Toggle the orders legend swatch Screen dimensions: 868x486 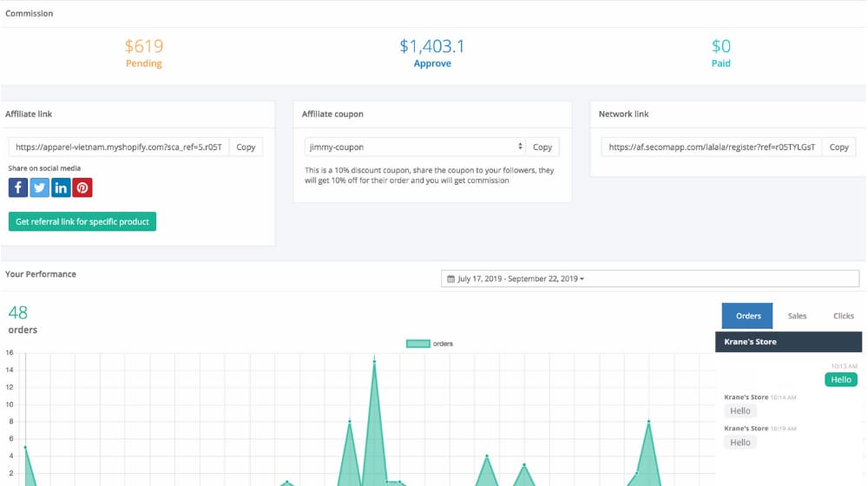[418, 344]
